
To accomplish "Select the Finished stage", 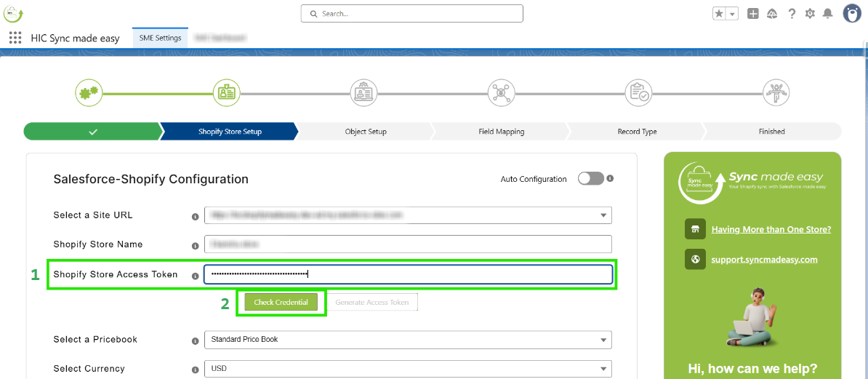I will pyautogui.click(x=772, y=132).
